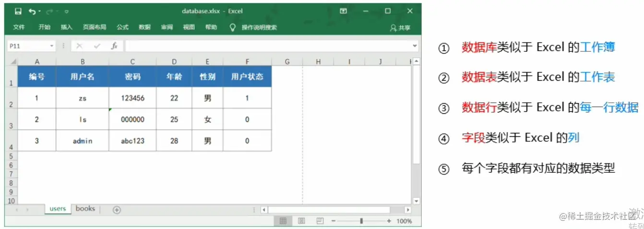
Task: Click the cell containing 123456
Action: tap(132, 98)
